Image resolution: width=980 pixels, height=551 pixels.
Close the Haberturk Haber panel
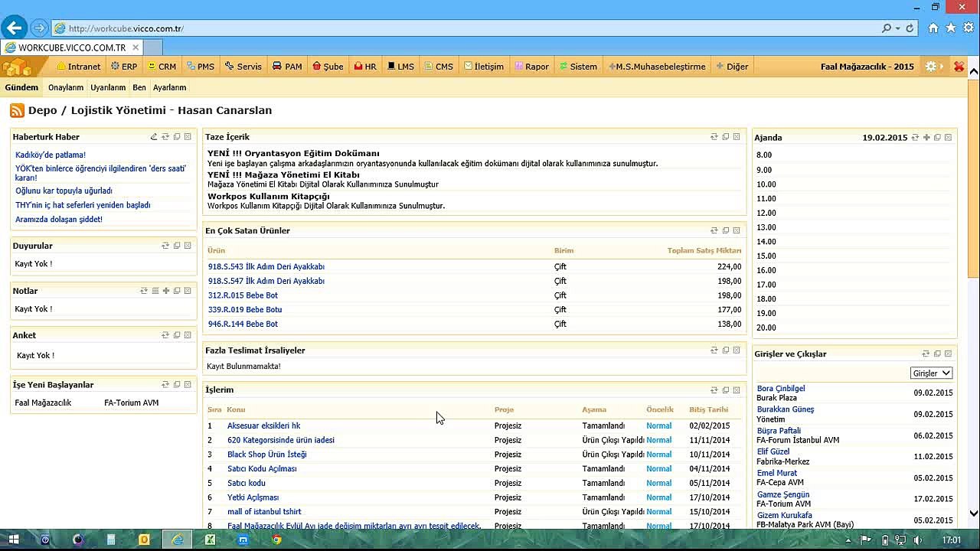(188, 137)
